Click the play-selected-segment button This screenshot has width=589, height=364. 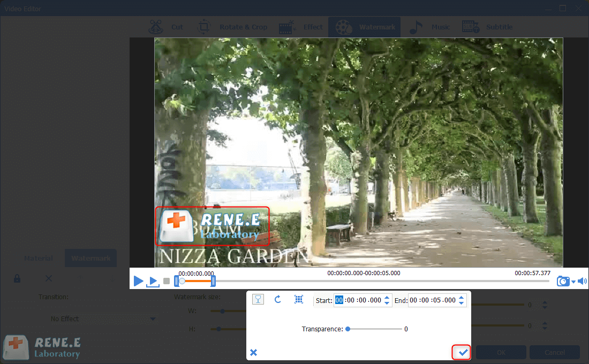click(x=153, y=281)
